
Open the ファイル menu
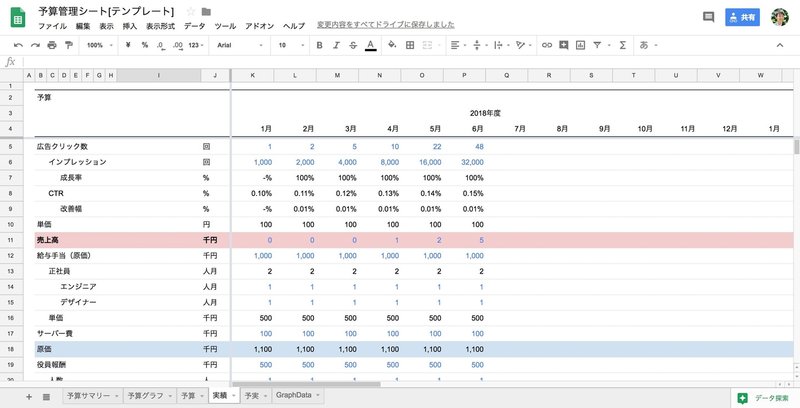tap(53, 26)
